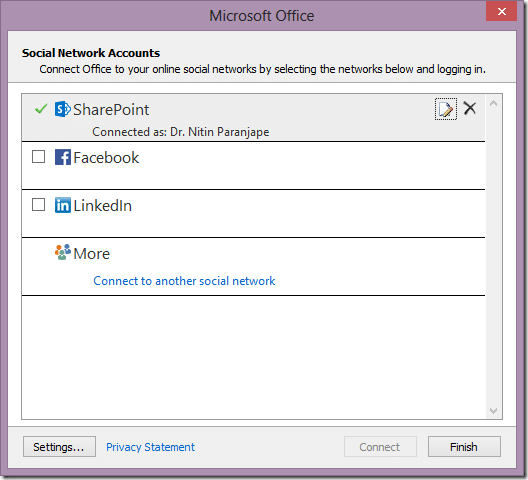528x480 pixels.
Task: Click the Finish button
Action: point(464,447)
